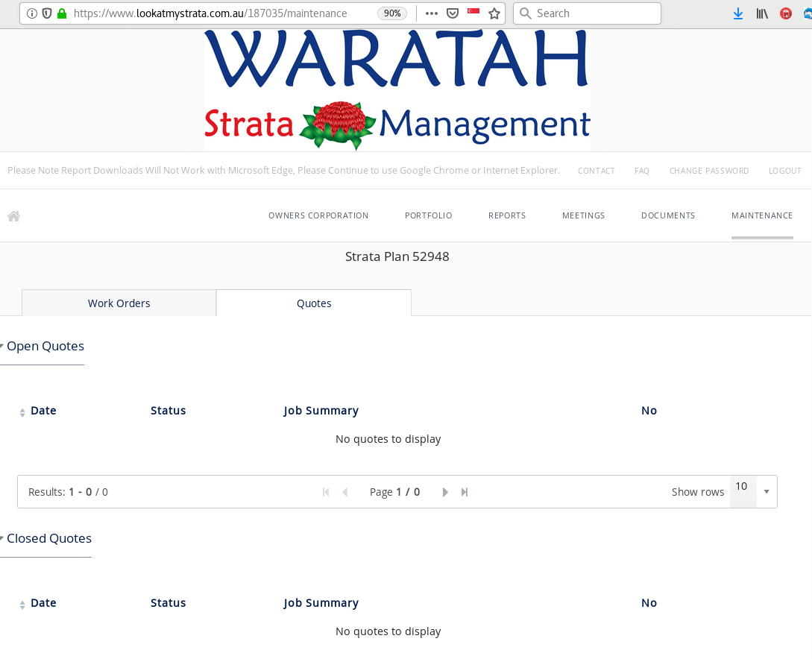Click the green secure padlock icon
Screen dimensions: 812x659
click(x=62, y=13)
